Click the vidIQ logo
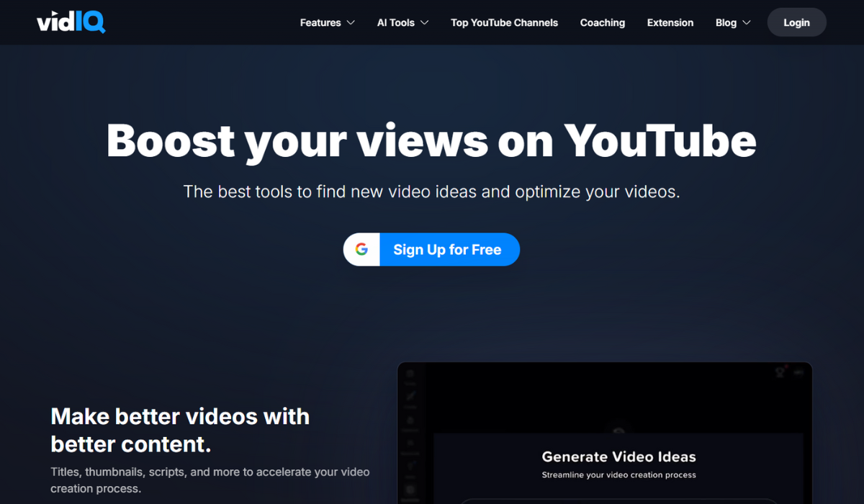Image resolution: width=864 pixels, height=504 pixels. tap(71, 22)
